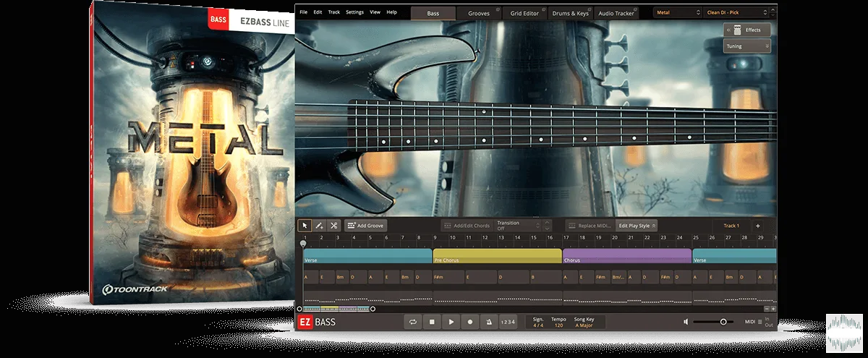Switch to the Bass tab
Image resolution: width=868 pixels, height=358 pixels.
point(433,13)
